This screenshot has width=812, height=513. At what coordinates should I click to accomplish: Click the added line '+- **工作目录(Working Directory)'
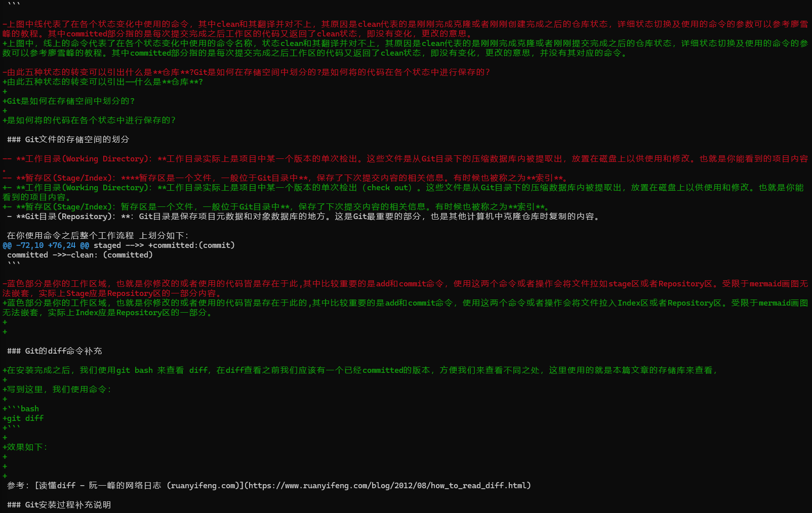403,192
